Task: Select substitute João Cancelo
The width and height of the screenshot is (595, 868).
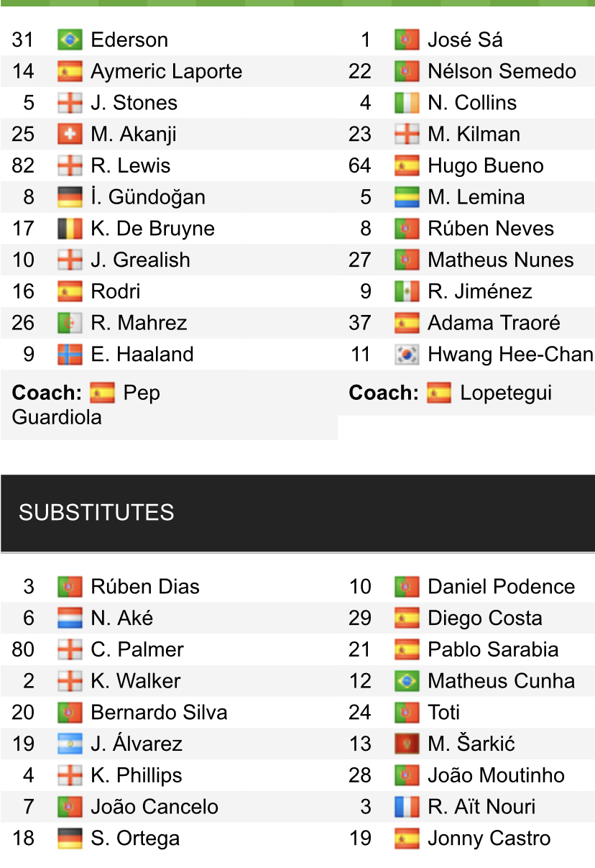Action: click(x=154, y=807)
